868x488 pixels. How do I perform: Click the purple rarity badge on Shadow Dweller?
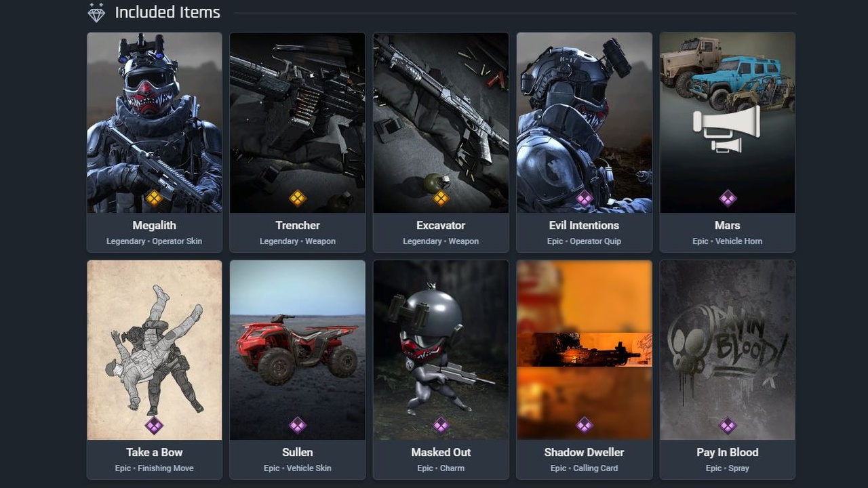[x=585, y=426]
